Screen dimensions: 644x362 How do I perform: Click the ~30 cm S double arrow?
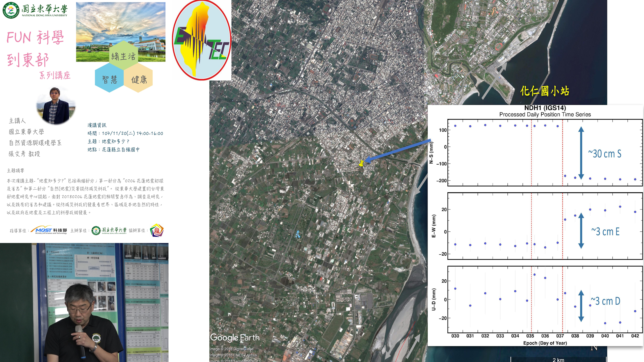coord(581,153)
